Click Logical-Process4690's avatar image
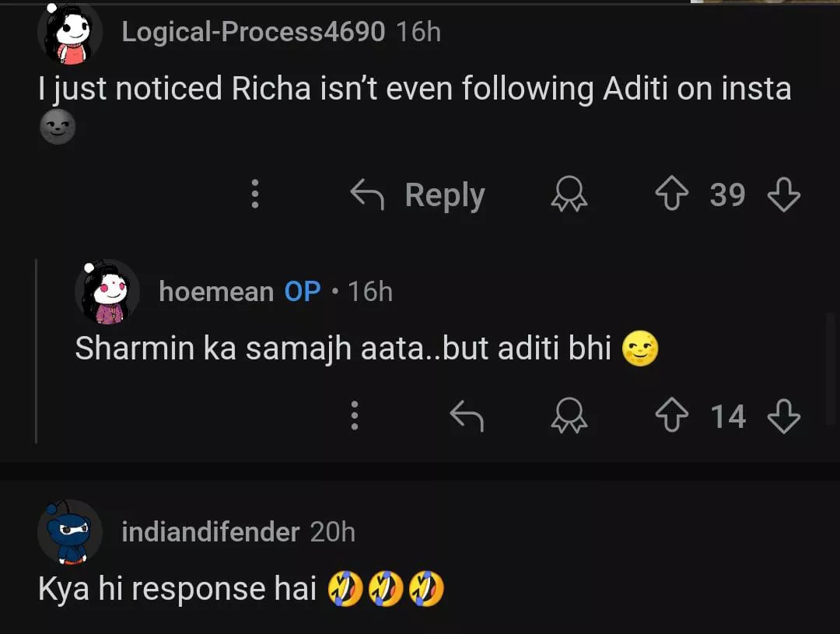 pyautogui.click(x=70, y=33)
